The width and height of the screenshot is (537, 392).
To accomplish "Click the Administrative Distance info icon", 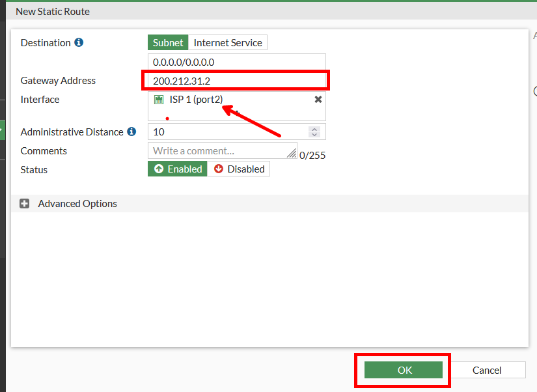I will pyautogui.click(x=131, y=132).
